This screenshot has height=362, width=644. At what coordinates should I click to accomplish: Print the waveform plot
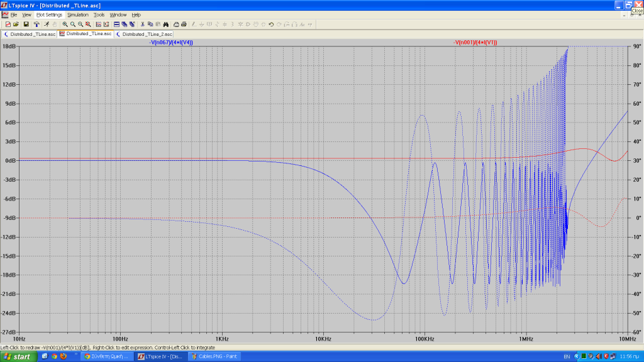(175, 25)
